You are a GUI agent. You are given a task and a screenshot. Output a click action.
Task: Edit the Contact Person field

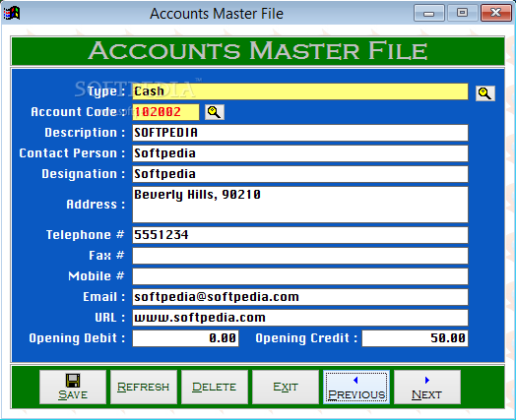(x=300, y=153)
